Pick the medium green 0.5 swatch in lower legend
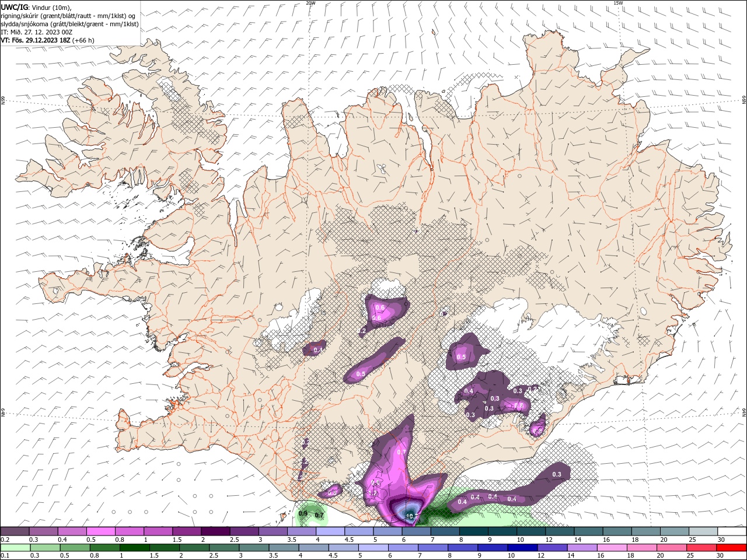This screenshot has height=560, width=747. [75, 548]
